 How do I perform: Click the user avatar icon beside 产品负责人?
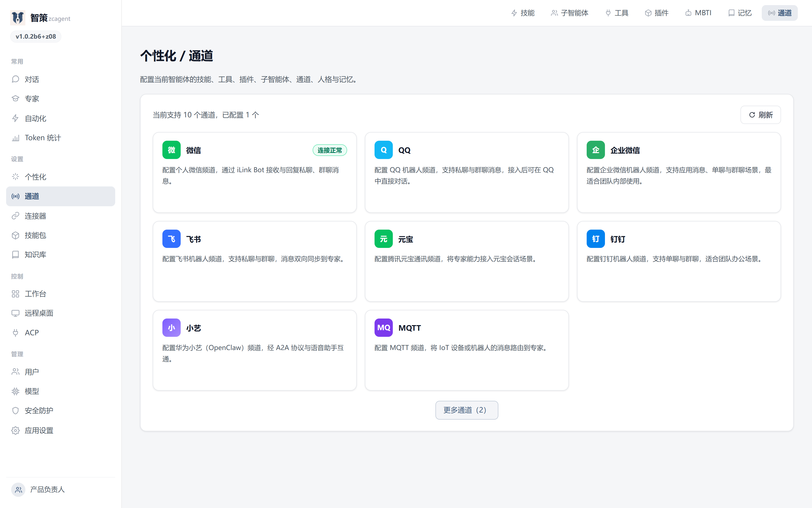tap(19, 489)
